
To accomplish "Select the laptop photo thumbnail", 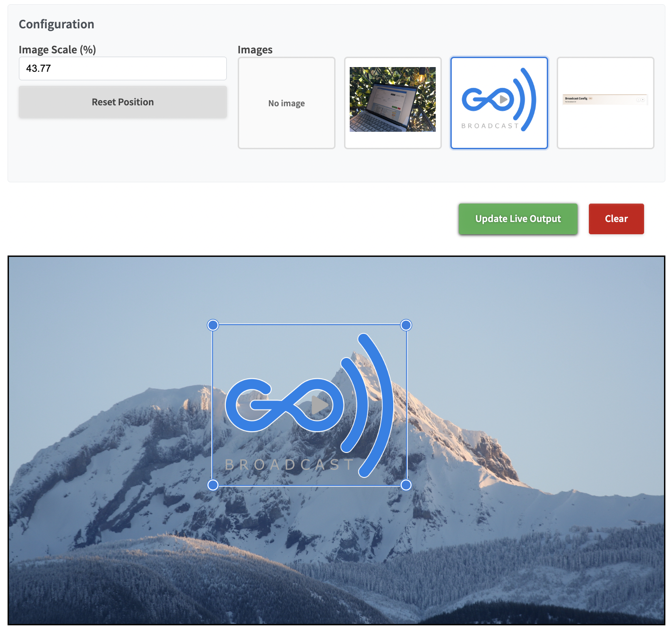I will 393,103.
